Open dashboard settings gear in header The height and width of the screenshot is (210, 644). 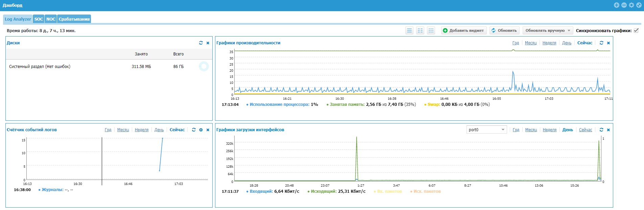click(x=631, y=5)
